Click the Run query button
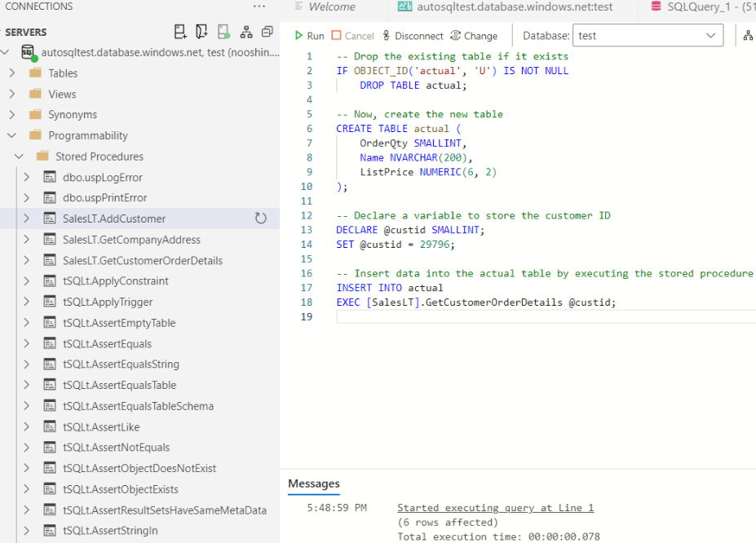 click(309, 36)
